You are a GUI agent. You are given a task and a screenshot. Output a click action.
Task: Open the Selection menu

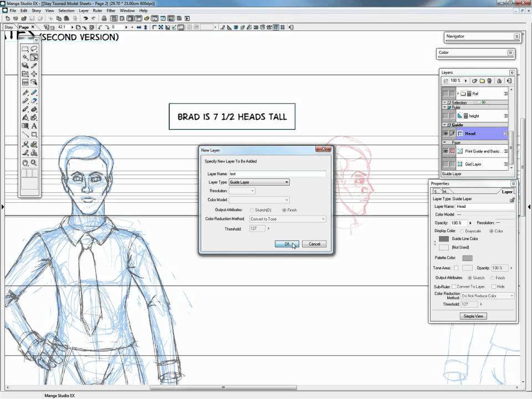click(x=66, y=11)
